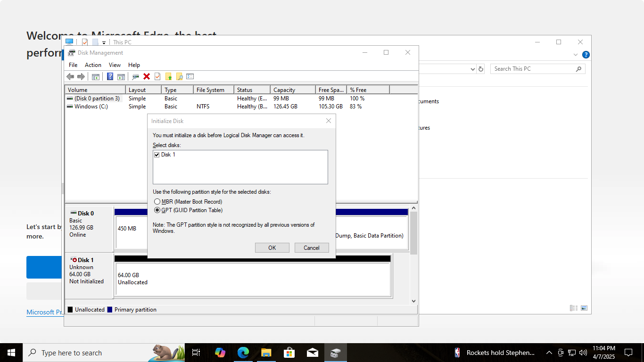644x362 pixels.
Task: Toggle the Show/Hide Console Tree toolbar icon
Action: [x=96, y=76]
